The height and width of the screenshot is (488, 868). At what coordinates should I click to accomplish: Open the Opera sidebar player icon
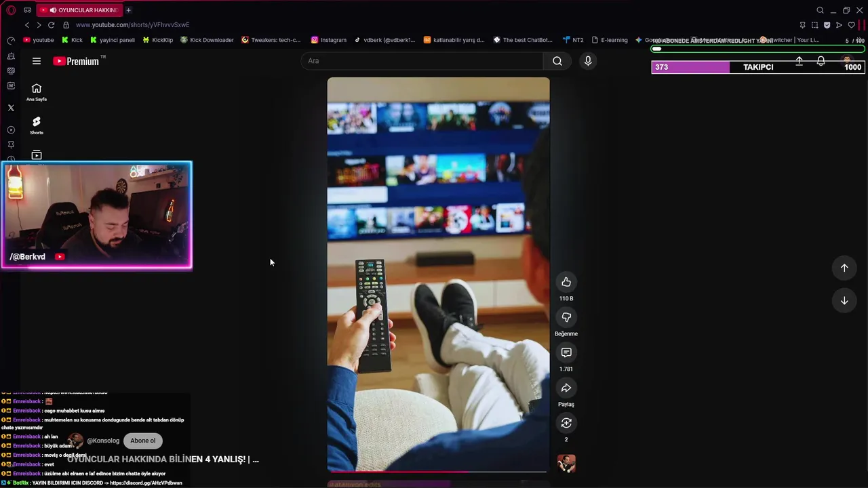point(11,130)
